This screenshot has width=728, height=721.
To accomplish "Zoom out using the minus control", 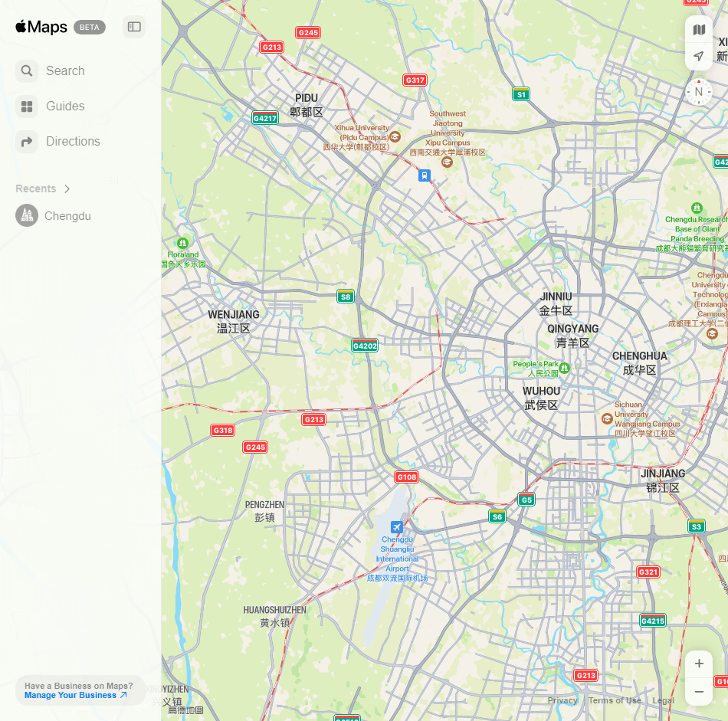I will pos(698,691).
